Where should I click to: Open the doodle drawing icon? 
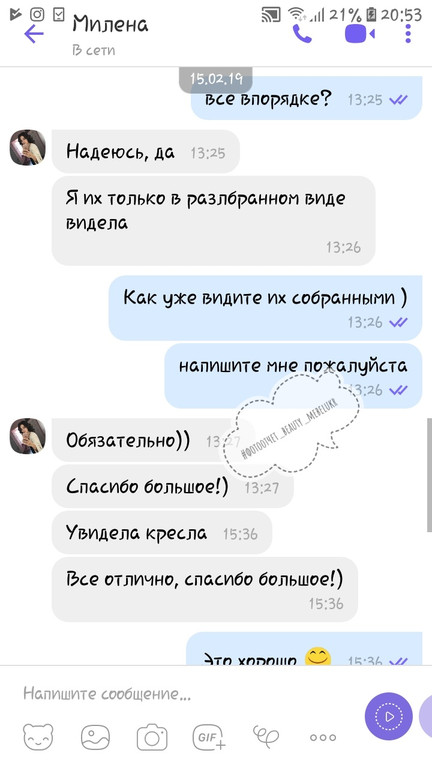coord(266,736)
